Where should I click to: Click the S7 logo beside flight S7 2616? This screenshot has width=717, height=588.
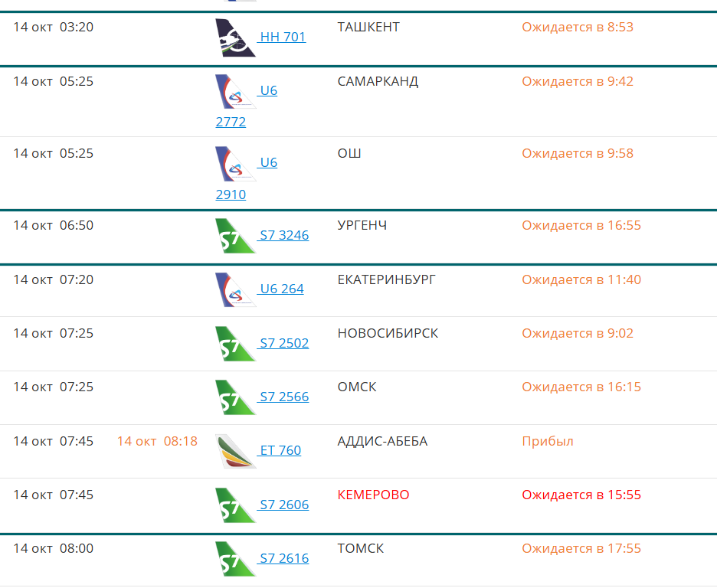click(235, 559)
